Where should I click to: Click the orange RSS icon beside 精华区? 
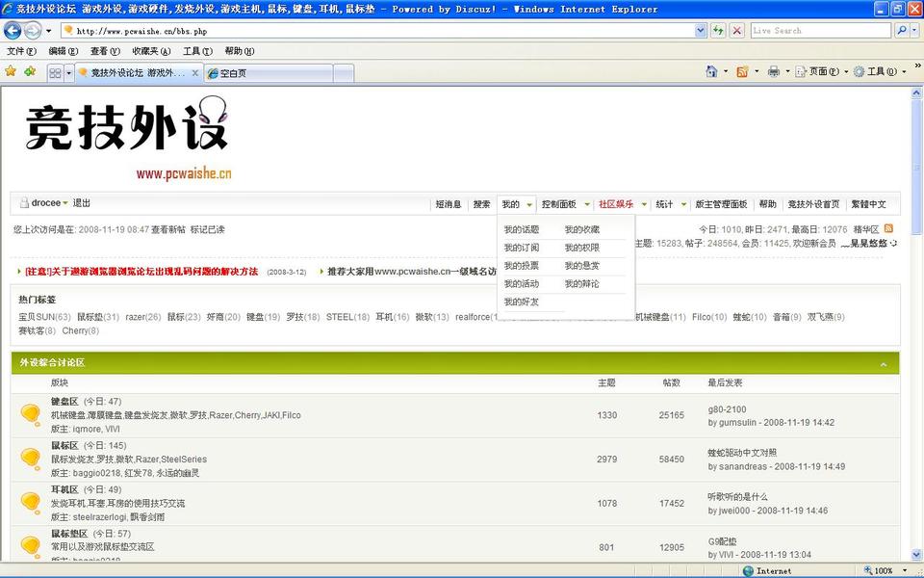tap(888, 229)
